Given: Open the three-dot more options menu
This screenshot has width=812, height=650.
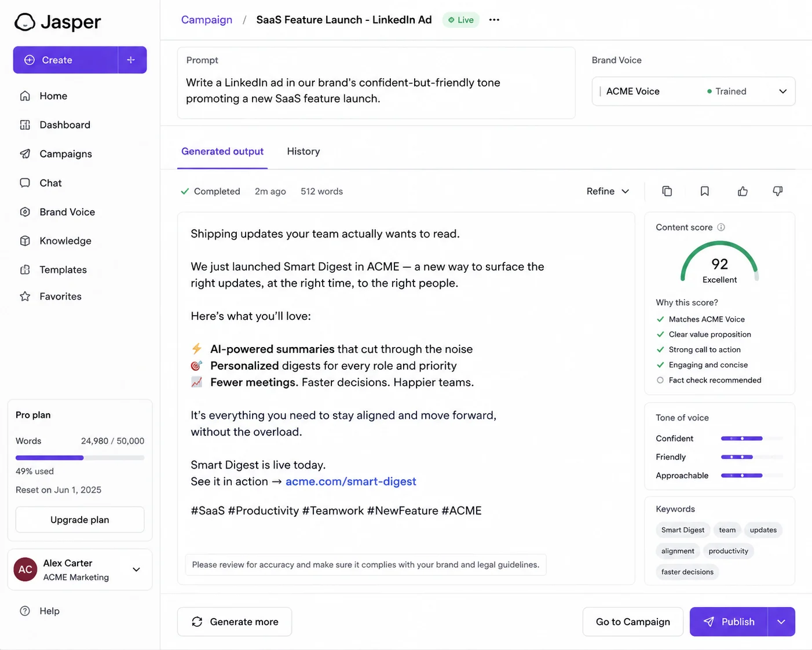Looking at the screenshot, I should (x=494, y=20).
